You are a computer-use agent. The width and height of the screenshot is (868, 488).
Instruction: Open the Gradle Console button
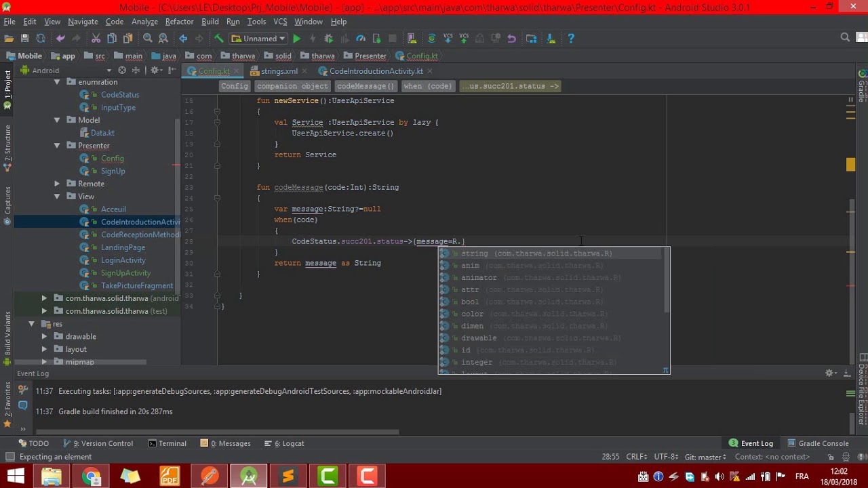pos(818,443)
